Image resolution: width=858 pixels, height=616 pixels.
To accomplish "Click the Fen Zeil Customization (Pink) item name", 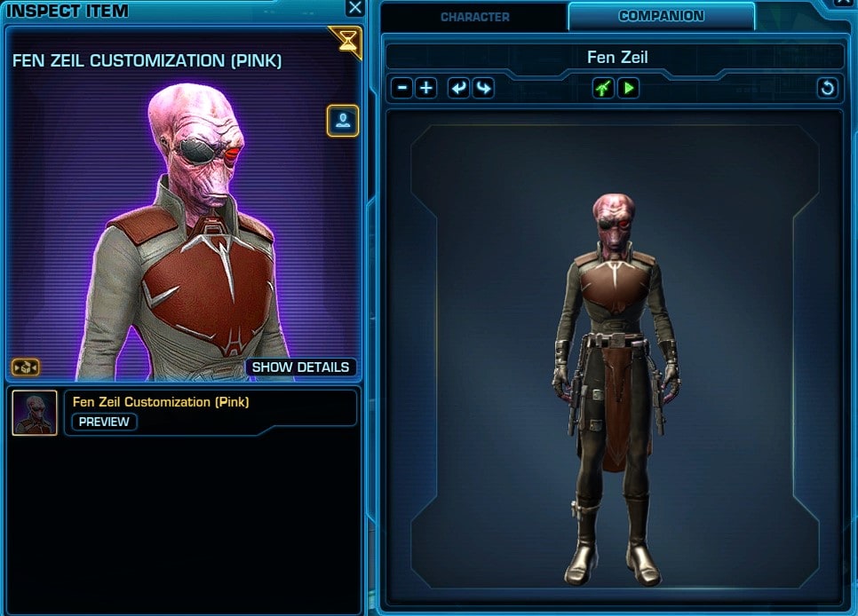I will (x=161, y=402).
